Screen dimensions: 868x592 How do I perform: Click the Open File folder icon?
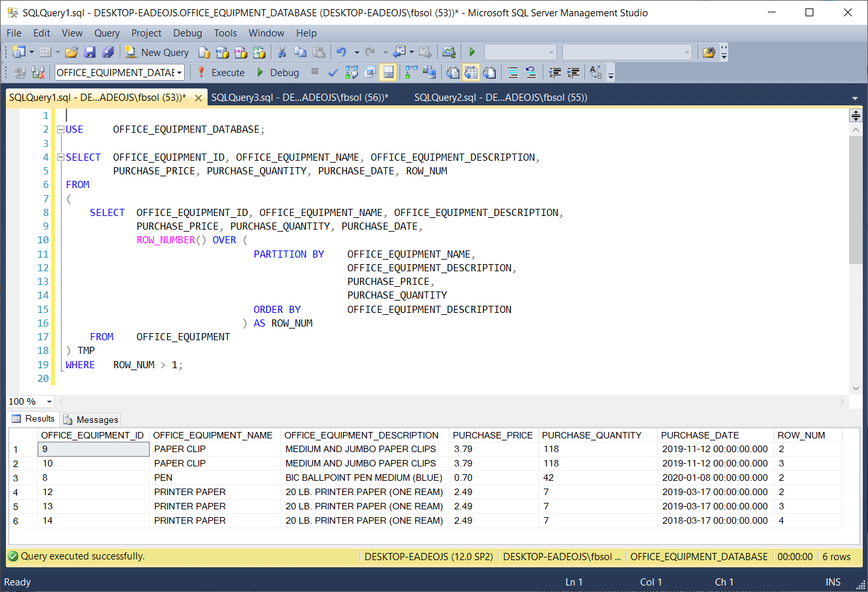coord(72,52)
